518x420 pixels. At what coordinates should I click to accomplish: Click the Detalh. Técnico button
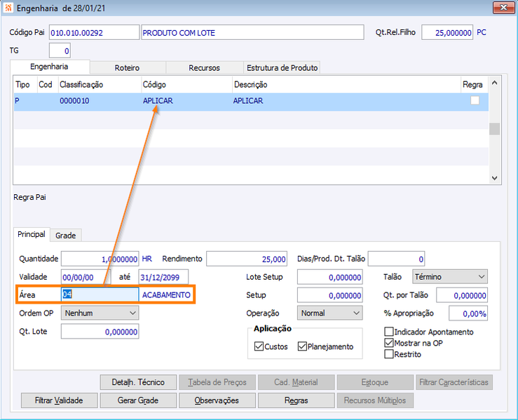click(138, 382)
